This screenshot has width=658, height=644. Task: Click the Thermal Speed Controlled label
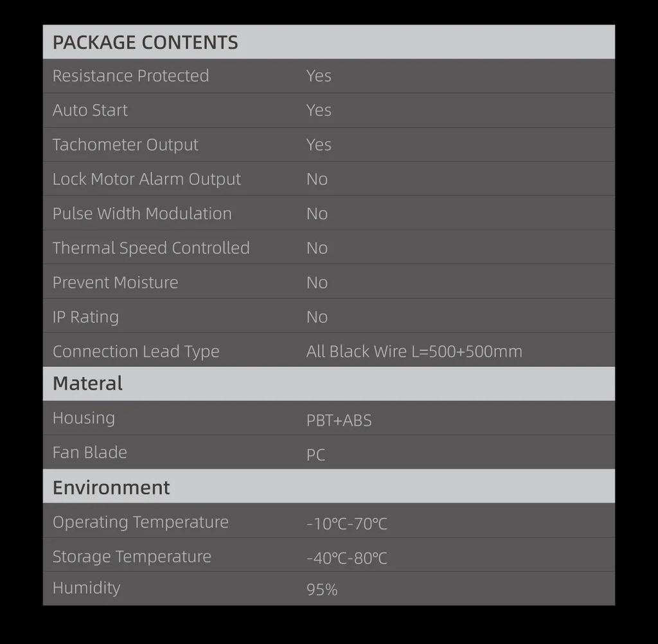coord(151,248)
